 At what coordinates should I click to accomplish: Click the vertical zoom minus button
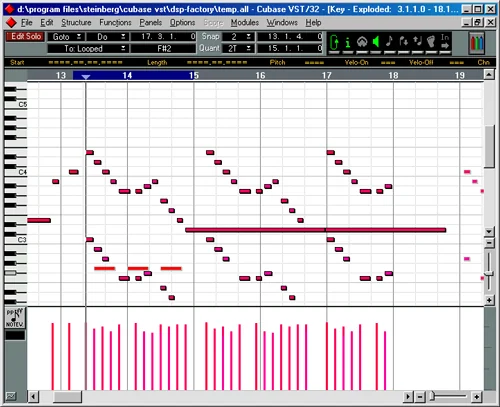489,243
